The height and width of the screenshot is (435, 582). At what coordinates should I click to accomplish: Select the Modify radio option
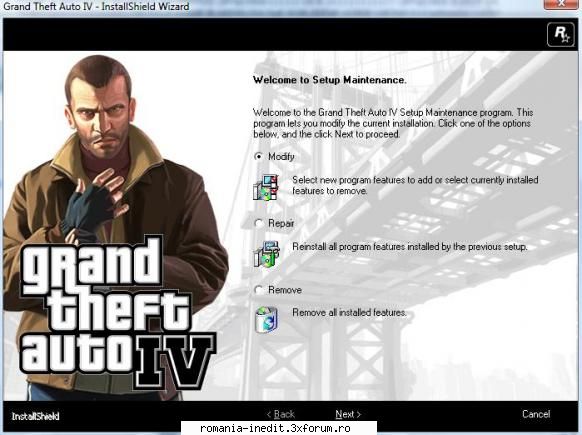259,156
